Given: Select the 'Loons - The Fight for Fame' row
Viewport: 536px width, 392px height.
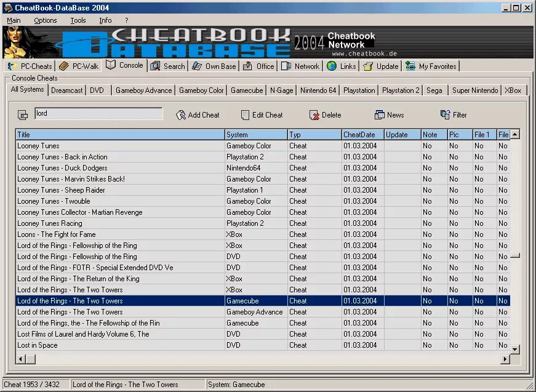Looking at the screenshot, I should [263, 234].
